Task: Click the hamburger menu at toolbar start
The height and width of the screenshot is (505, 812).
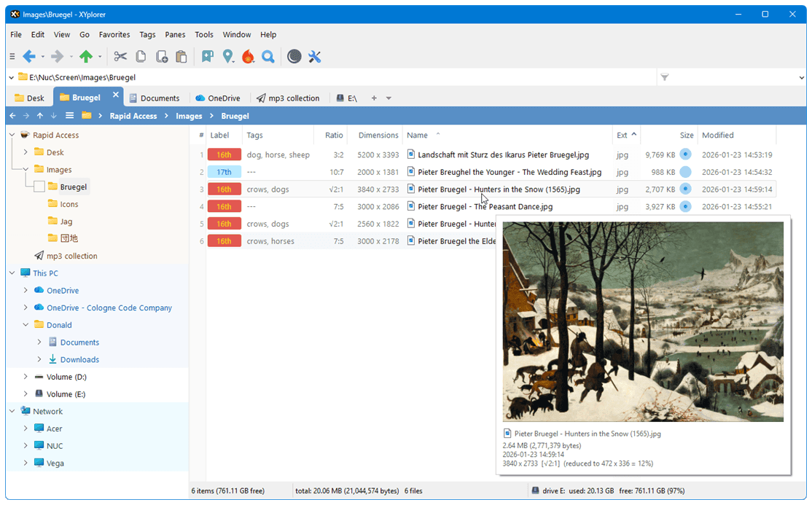Action: click(x=12, y=56)
